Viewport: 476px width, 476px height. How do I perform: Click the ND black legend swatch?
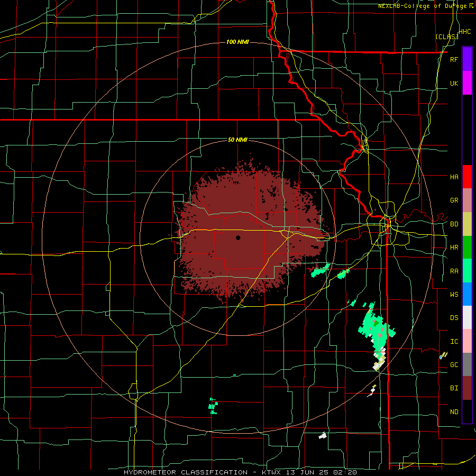467,411
